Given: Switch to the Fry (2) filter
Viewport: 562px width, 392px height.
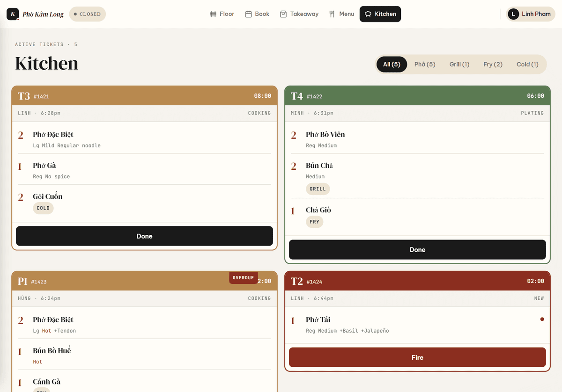Looking at the screenshot, I should click(x=493, y=65).
